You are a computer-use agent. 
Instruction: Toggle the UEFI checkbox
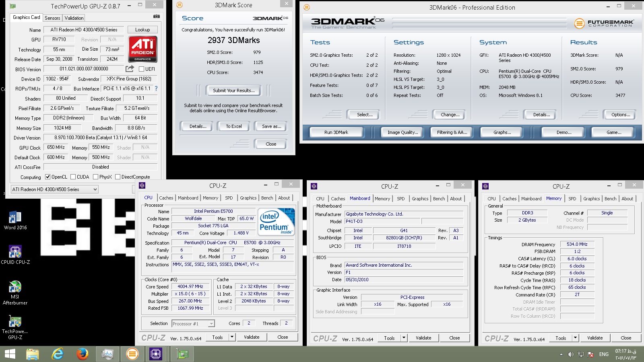pos(141,69)
